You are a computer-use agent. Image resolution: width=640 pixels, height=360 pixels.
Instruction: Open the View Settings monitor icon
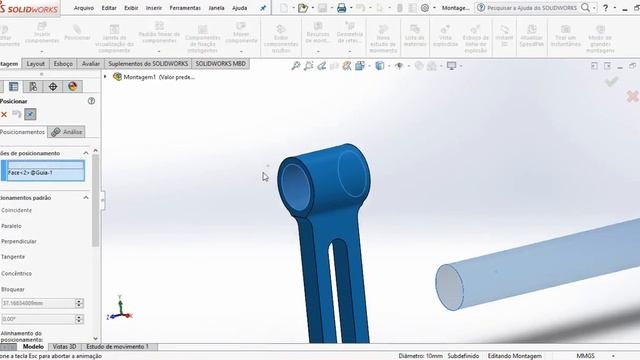tap(451, 66)
